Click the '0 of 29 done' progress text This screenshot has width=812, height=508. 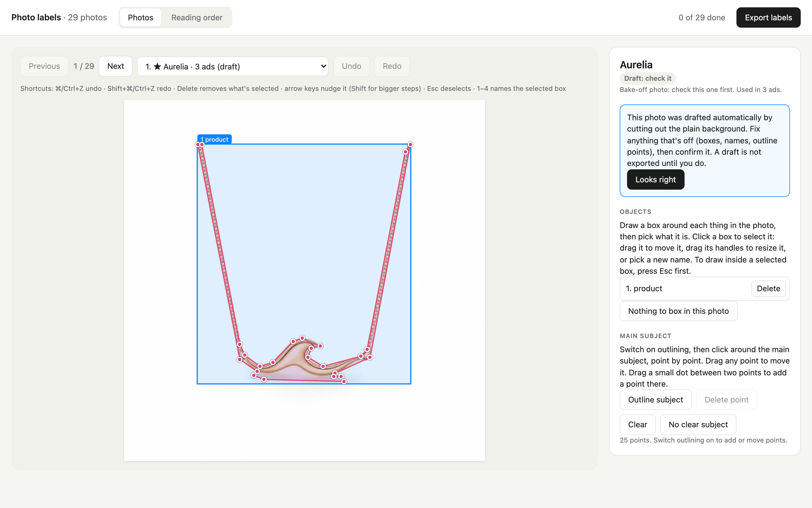coord(701,17)
